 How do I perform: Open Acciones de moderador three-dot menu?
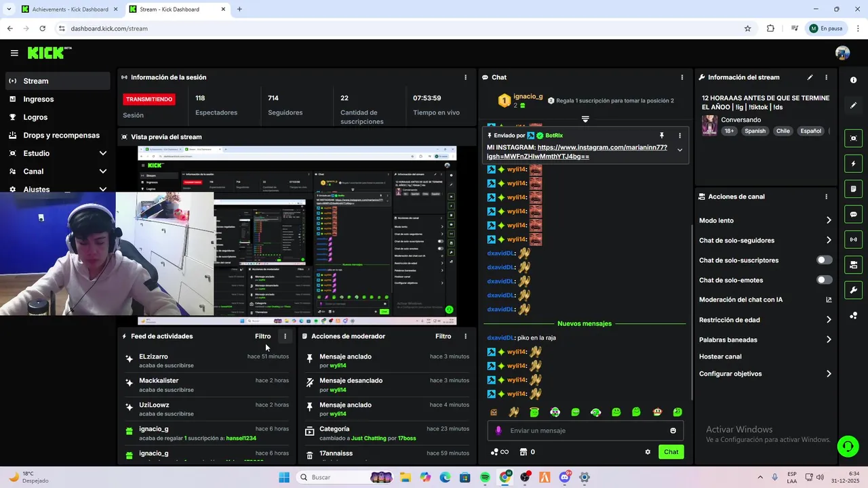click(465, 336)
